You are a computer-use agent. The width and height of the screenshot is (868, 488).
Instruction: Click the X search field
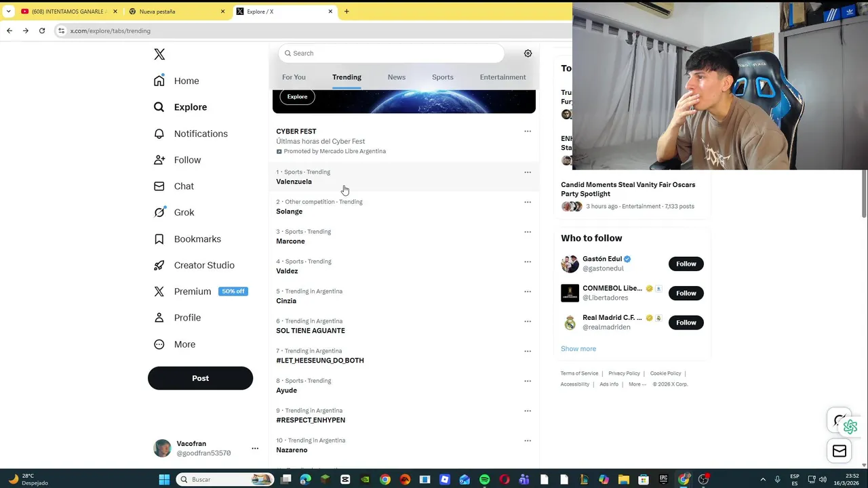click(391, 54)
